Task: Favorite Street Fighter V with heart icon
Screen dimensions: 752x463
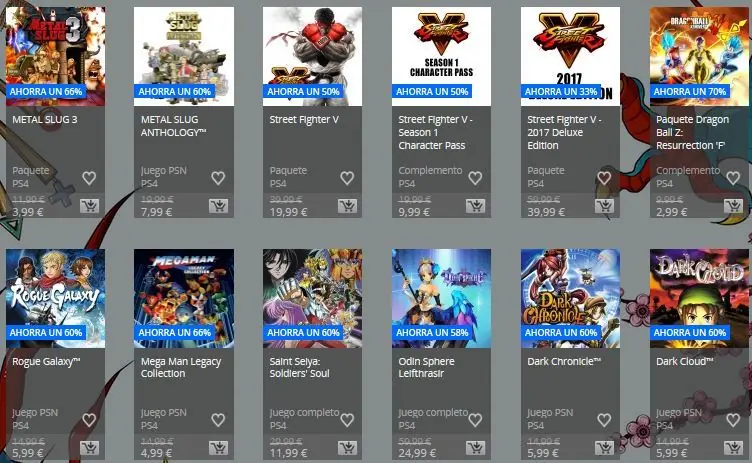Action: coord(347,178)
